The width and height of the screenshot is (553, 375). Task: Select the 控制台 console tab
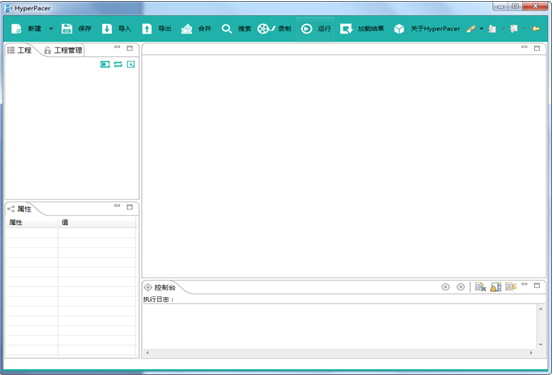160,288
